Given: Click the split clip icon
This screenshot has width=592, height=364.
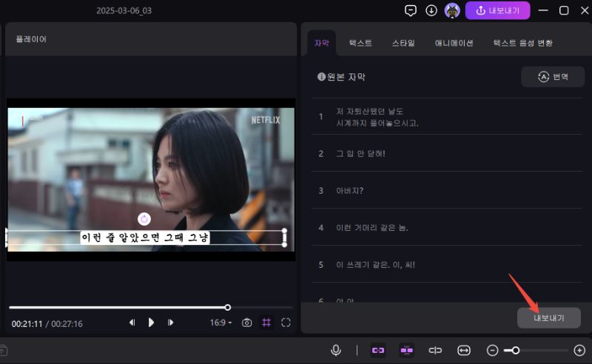Looking at the screenshot, I should tap(435, 351).
